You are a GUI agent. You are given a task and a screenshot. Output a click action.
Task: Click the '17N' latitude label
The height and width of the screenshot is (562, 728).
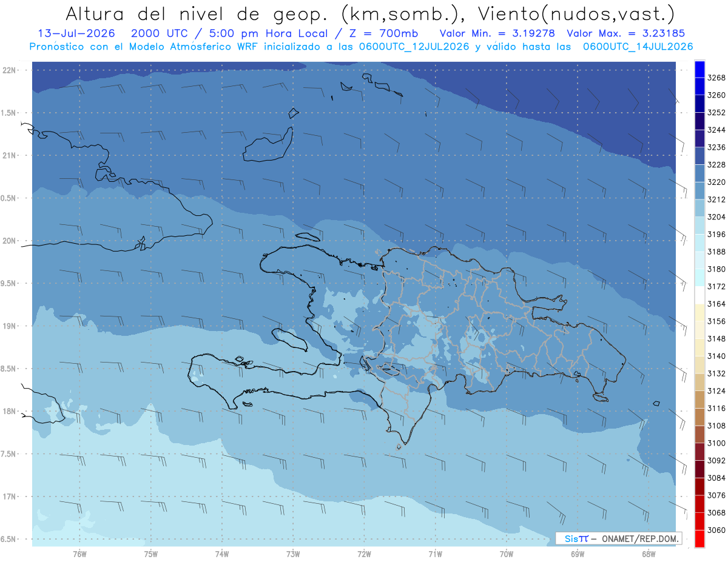pos(9,497)
